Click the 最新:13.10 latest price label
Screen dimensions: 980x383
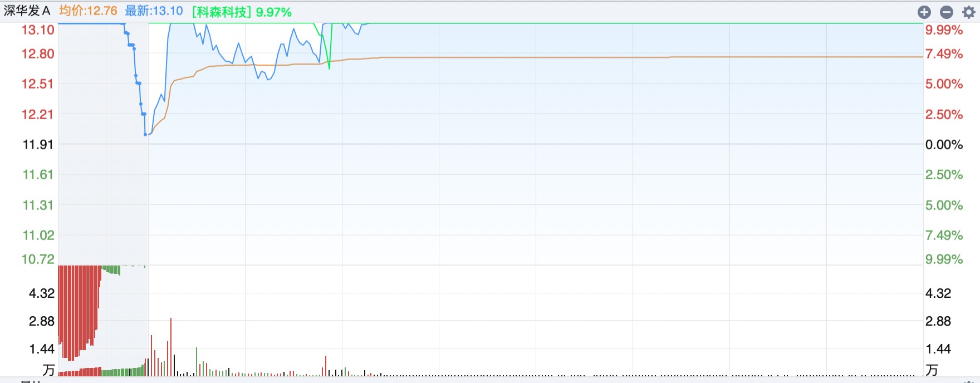(154, 11)
